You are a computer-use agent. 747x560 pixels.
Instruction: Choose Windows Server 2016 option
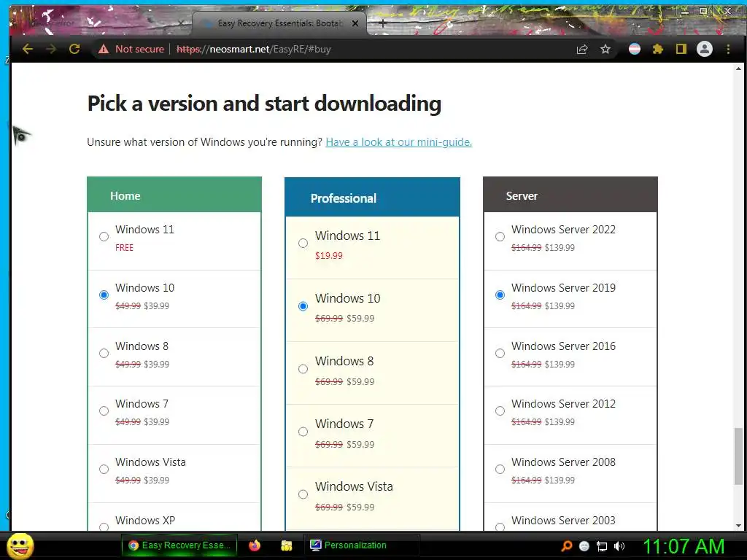click(x=500, y=354)
